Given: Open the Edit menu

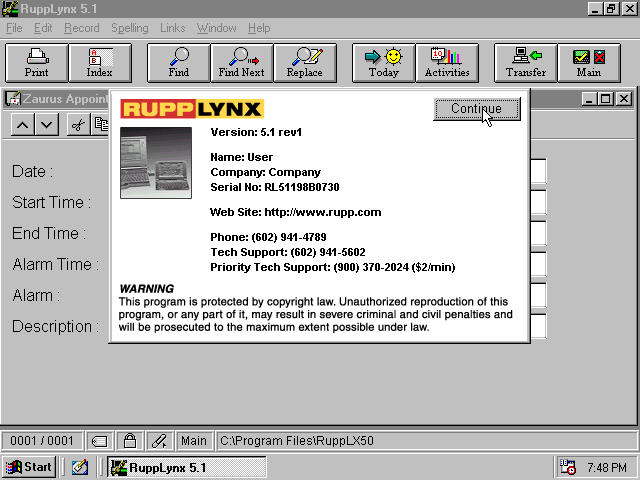Looking at the screenshot, I should point(43,28).
